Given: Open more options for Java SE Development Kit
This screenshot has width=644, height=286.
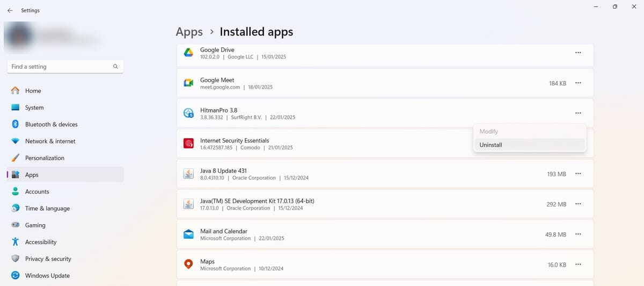Looking at the screenshot, I should [x=578, y=204].
